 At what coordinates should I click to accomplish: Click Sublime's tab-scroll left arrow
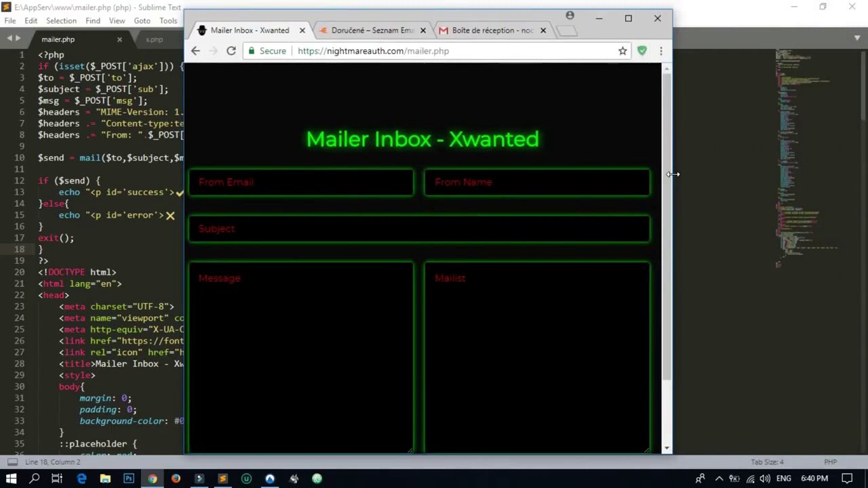[x=9, y=39]
